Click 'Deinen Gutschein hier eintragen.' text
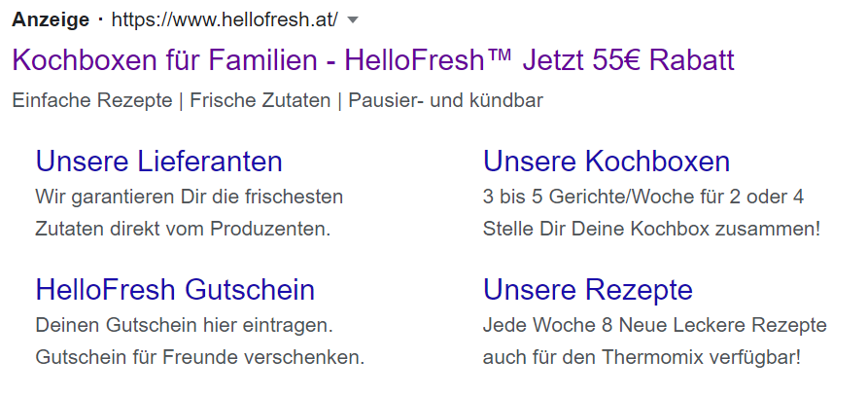Image resolution: width=868 pixels, height=396 pixels. coord(185,325)
